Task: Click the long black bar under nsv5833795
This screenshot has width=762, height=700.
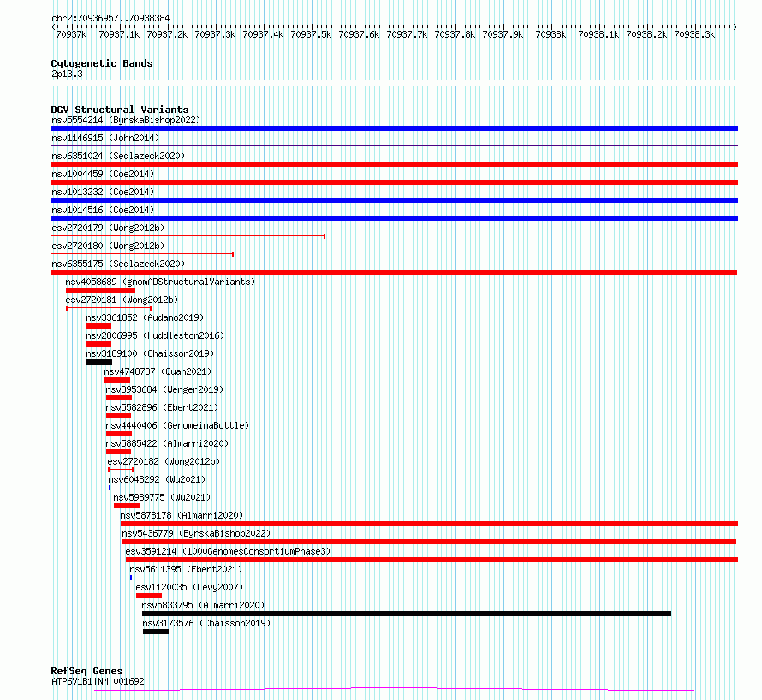Action: click(x=407, y=614)
